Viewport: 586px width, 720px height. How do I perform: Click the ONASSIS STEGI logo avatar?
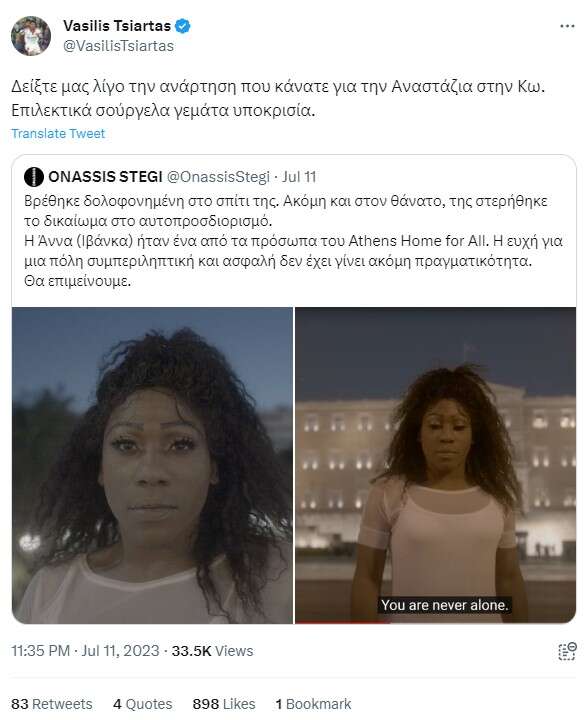tap(34, 177)
